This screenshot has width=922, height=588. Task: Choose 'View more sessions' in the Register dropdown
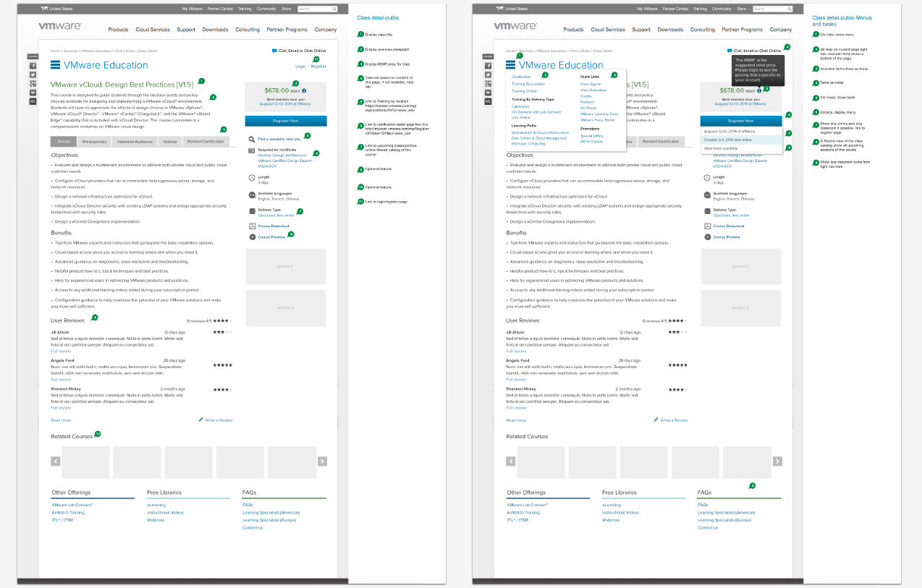point(721,148)
